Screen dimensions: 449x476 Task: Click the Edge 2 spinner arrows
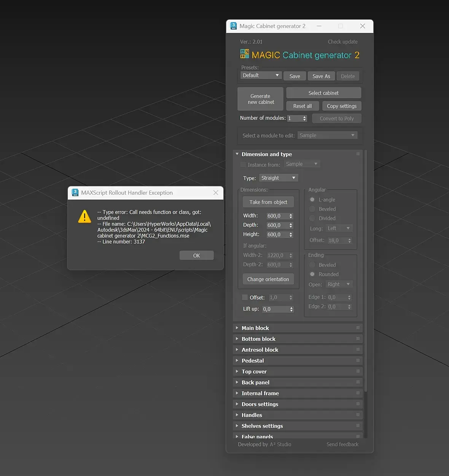349,306
